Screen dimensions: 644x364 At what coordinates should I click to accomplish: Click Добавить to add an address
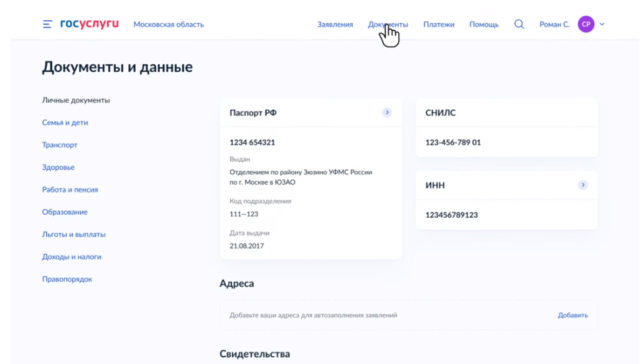pos(572,315)
